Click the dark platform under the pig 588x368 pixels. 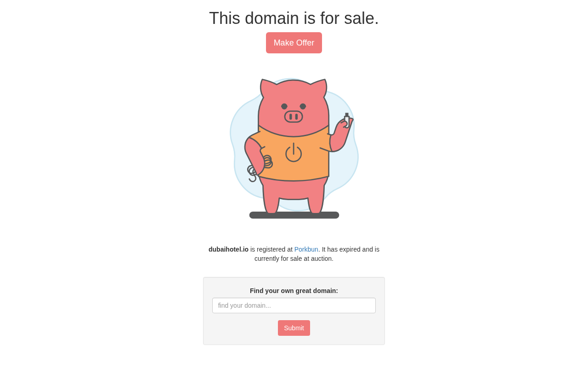pyautogui.click(x=294, y=215)
